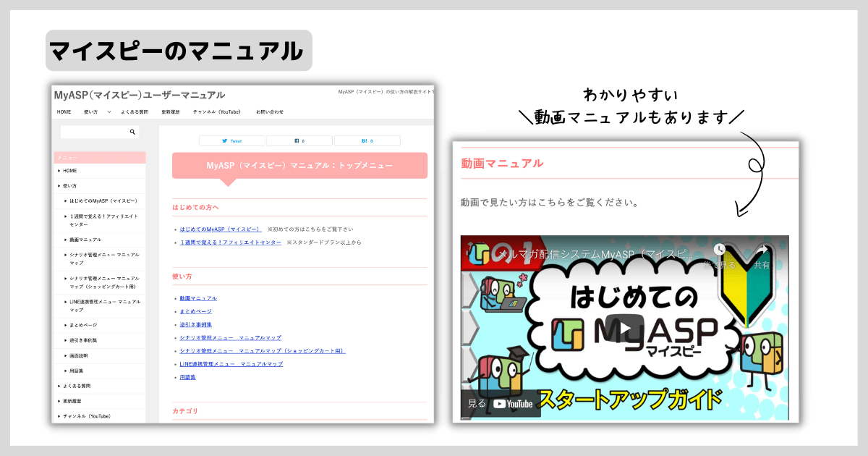Expand the 使い方 dropdown chevron in navbar
This screenshot has height=456, width=868.
tap(109, 112)
